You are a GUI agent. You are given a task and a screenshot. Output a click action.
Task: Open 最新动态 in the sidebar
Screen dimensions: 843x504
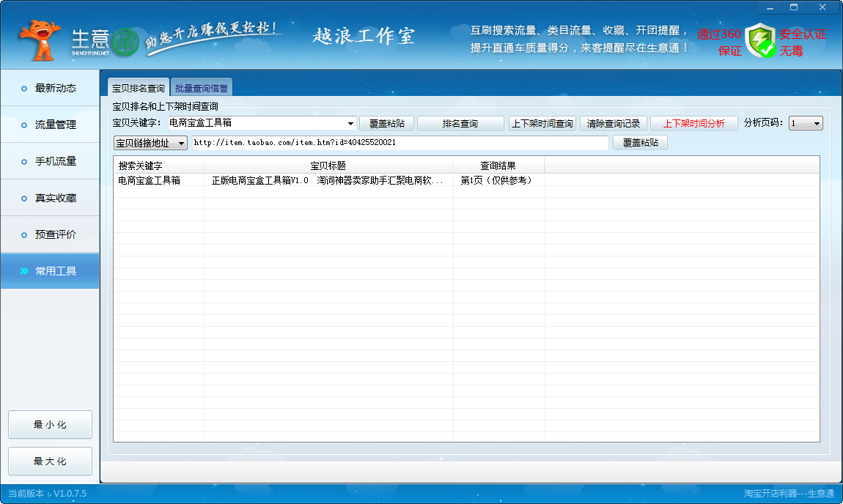pos(50,88)
